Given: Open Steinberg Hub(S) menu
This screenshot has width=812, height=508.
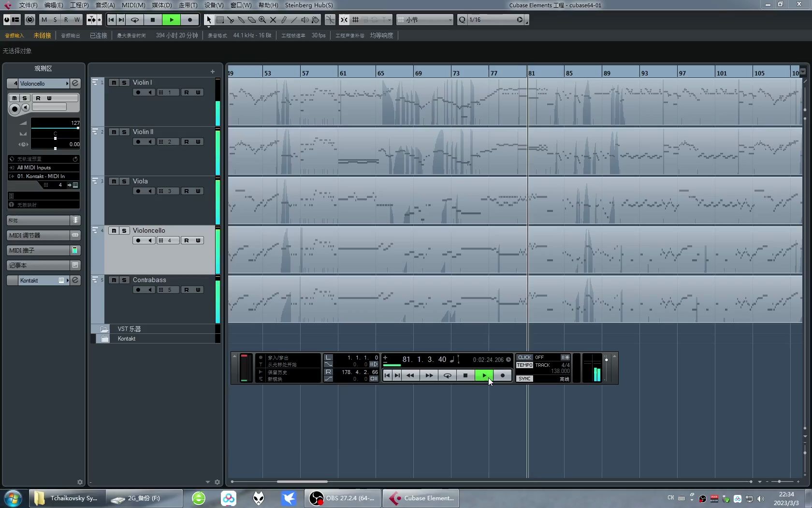Looking at the screenshot, I should pos(309,5).
